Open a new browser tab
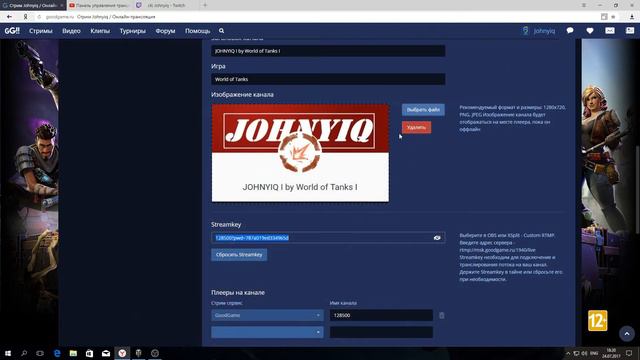 point(205,5)
